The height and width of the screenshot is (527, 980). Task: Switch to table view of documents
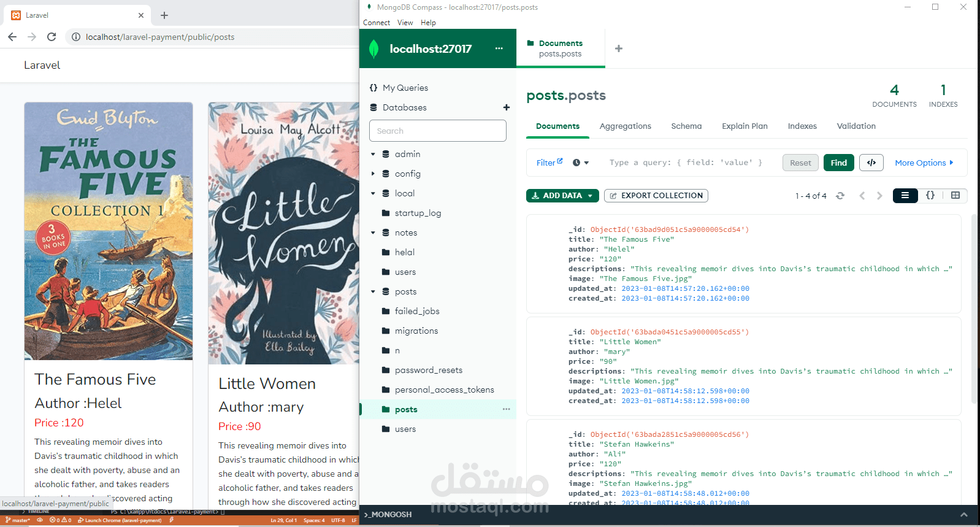click(955, 195)
